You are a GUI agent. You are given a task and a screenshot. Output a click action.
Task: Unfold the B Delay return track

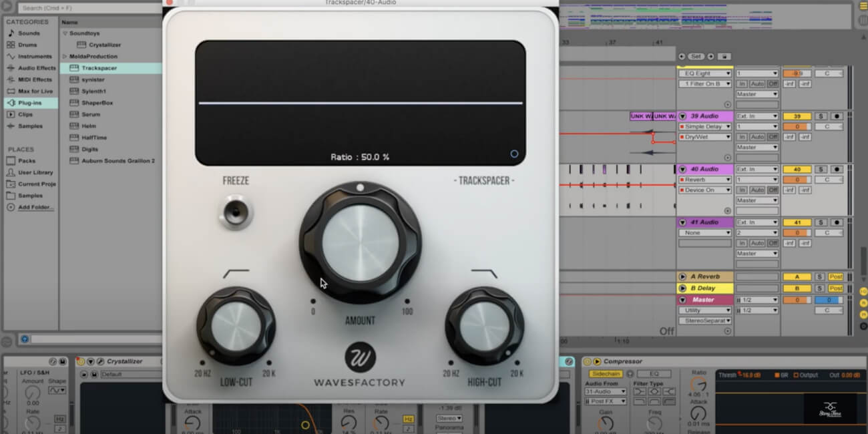pos(683,288)
